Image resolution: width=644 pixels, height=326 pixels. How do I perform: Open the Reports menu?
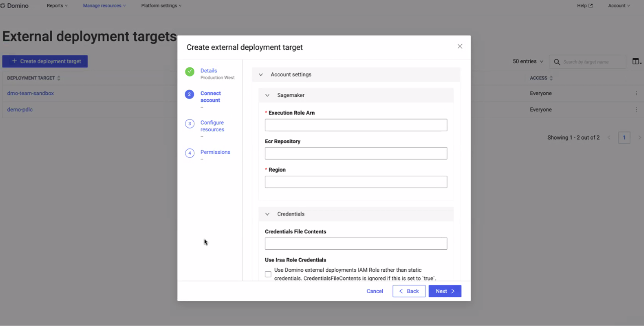pyautogui.click(x=57, y=6)
